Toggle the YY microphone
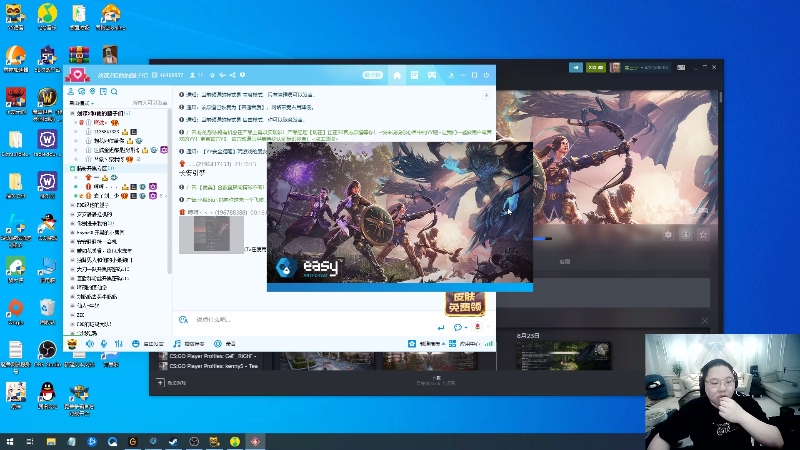800x450 pixels. coord(104,344)
